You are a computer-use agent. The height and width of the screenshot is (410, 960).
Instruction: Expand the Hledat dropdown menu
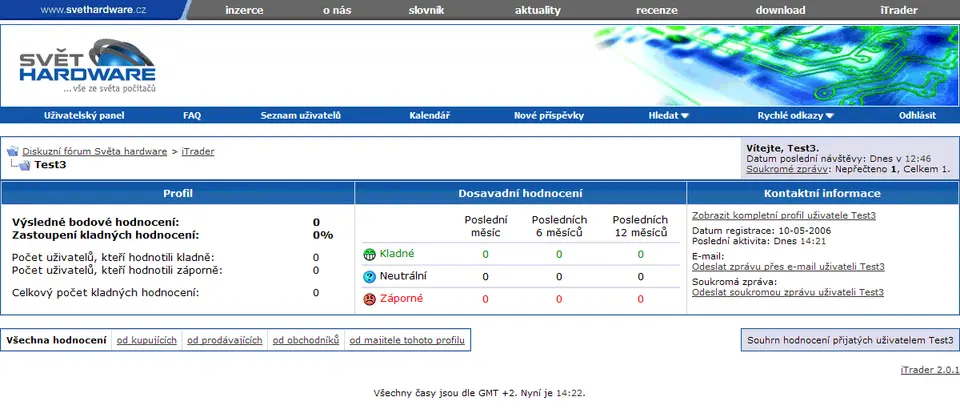(668, 116)
